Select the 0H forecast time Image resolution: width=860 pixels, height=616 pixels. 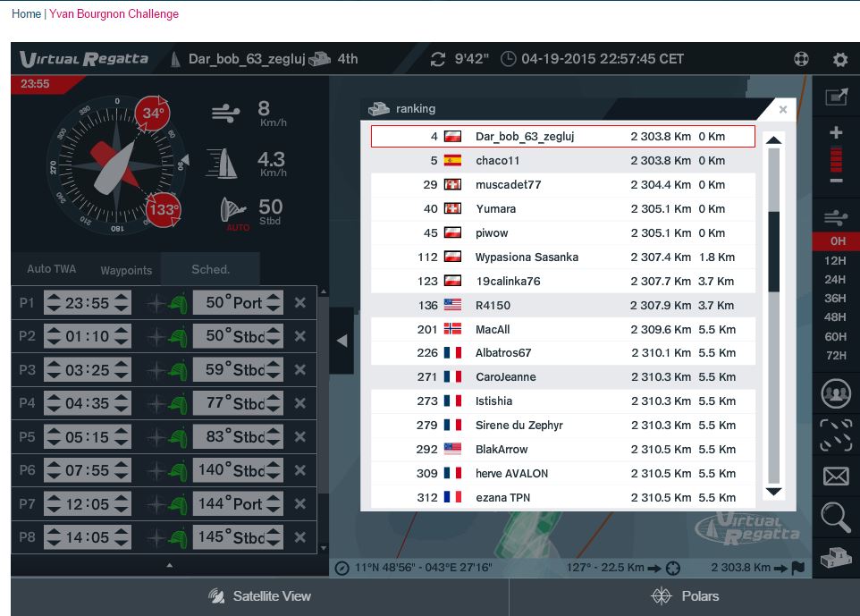click(838, 240)
